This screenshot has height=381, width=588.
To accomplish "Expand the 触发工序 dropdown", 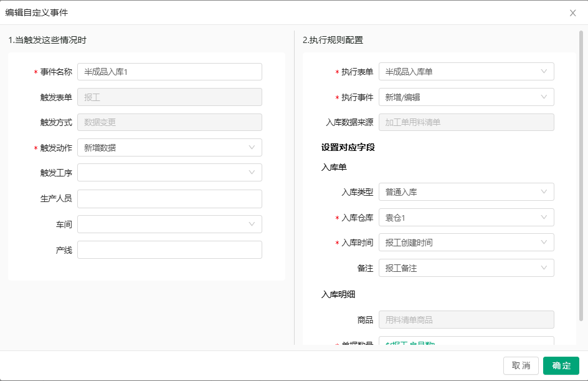I will click(x=169, y=173).
